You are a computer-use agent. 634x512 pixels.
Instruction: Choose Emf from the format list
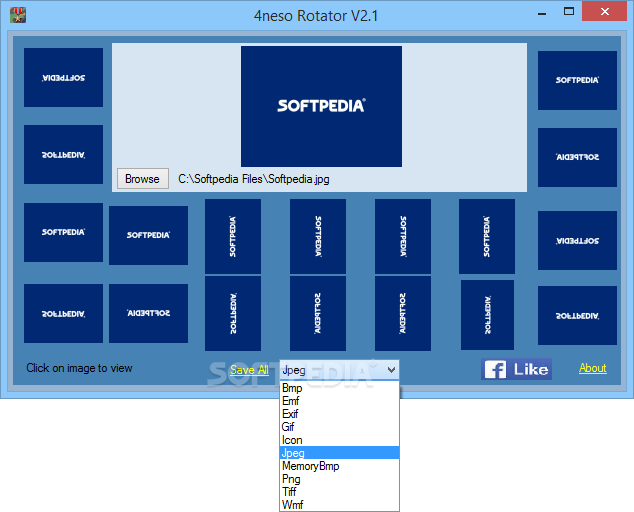pyautogui.click(x=339, y=401)
